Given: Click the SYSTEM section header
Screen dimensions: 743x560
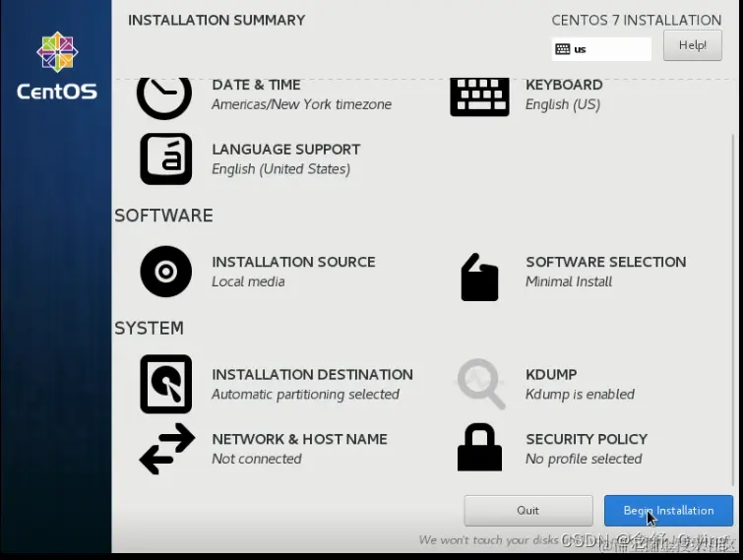Looking at the screenshot, I should (149, 328).
